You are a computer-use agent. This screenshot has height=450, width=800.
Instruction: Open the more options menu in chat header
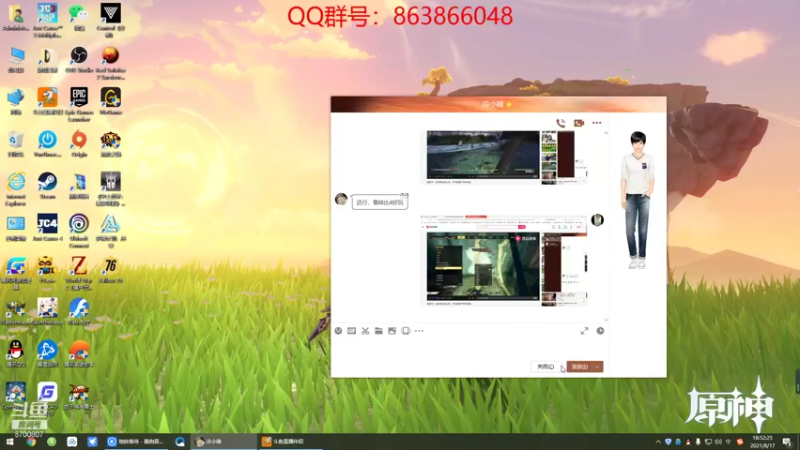point(596,123)
